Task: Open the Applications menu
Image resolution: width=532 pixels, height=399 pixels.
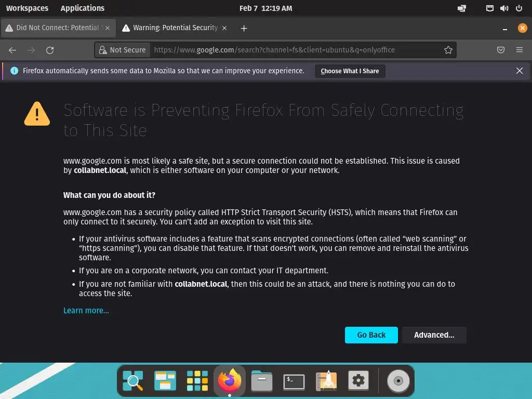Action: pyautogui.click(x=83, y=8)
